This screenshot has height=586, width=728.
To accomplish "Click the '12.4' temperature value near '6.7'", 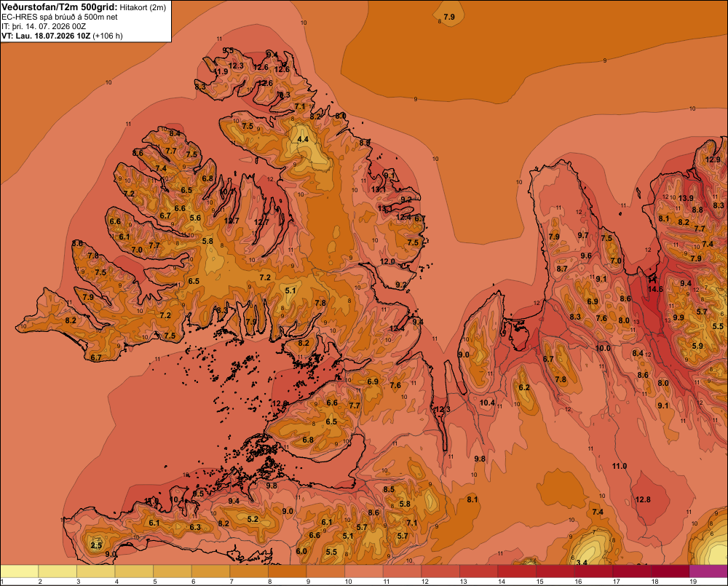I will point(403,217).
